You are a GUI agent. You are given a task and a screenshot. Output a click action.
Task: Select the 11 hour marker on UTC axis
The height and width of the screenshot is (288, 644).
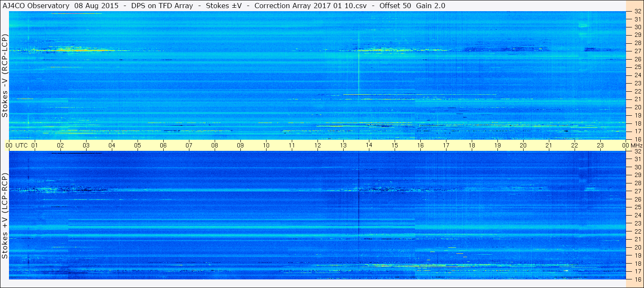tap(292, 145)
